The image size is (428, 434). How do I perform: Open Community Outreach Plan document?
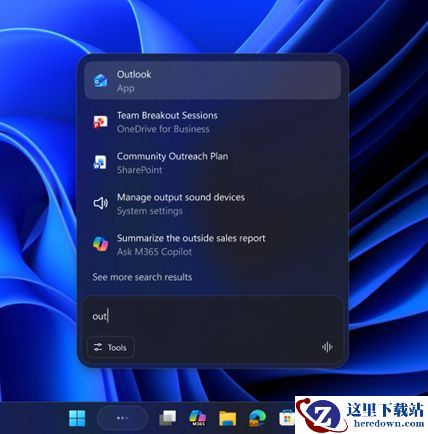click(213, 163)
